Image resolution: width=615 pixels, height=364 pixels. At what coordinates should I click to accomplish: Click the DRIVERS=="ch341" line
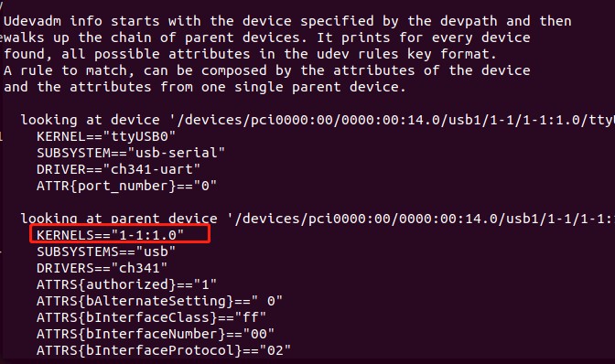tap(102, 268)
